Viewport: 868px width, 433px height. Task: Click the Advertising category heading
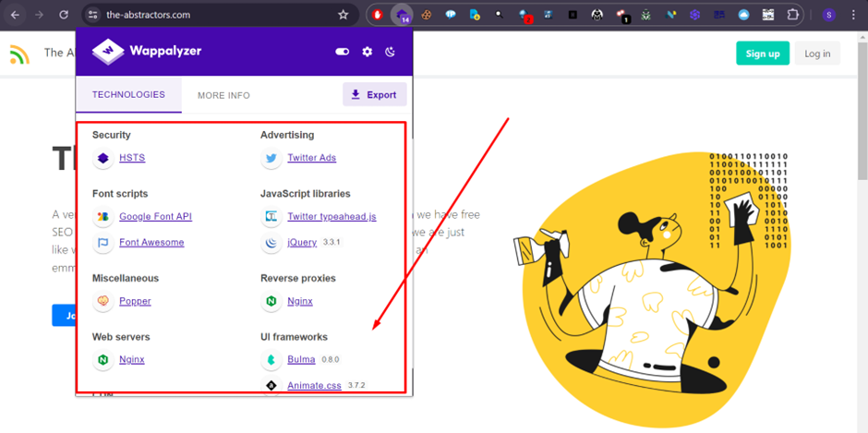pos(287,135)
